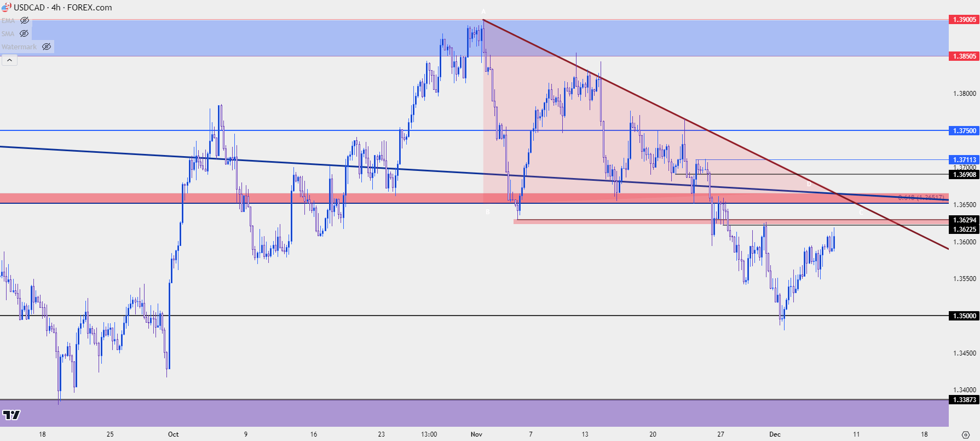This screenshot has width=980, height=441.
Task: Toggle EMA indicator visibility eye
Action: tap(25, 20)
